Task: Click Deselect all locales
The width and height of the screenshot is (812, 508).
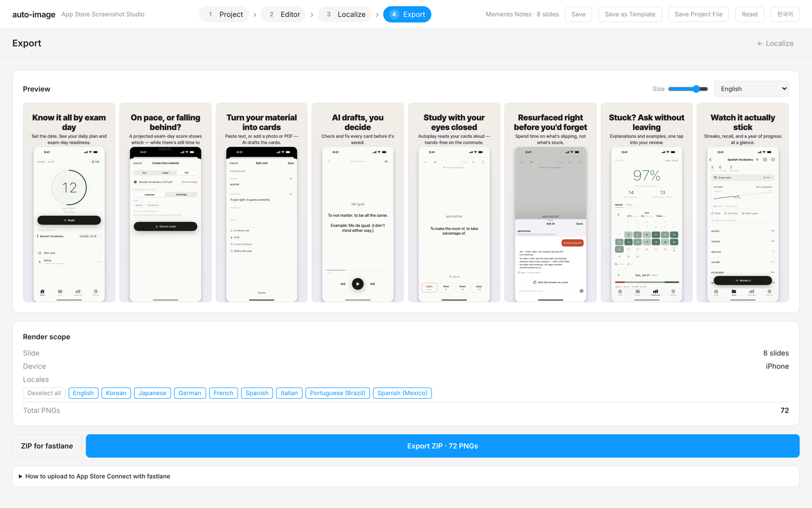Action: click(44, 393)
